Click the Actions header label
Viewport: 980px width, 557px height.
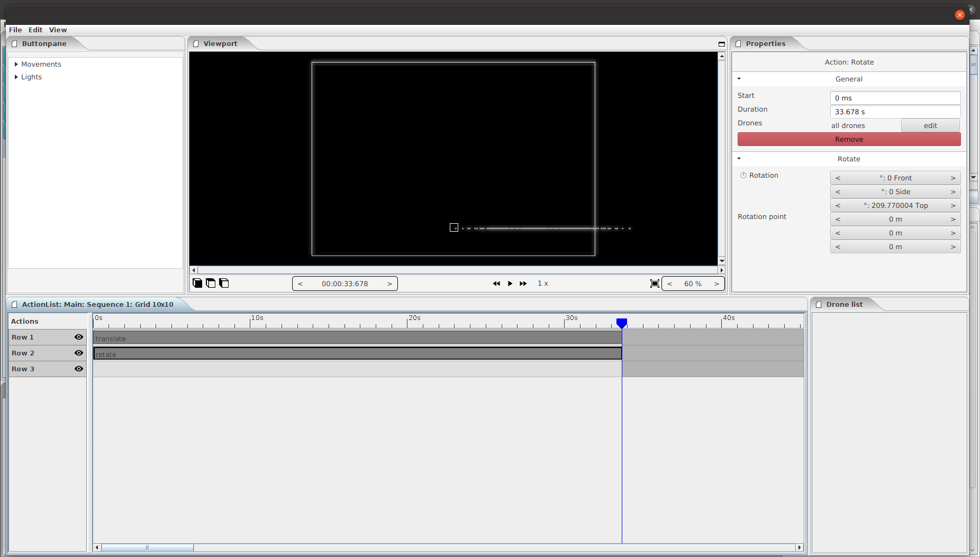[24, 321]
